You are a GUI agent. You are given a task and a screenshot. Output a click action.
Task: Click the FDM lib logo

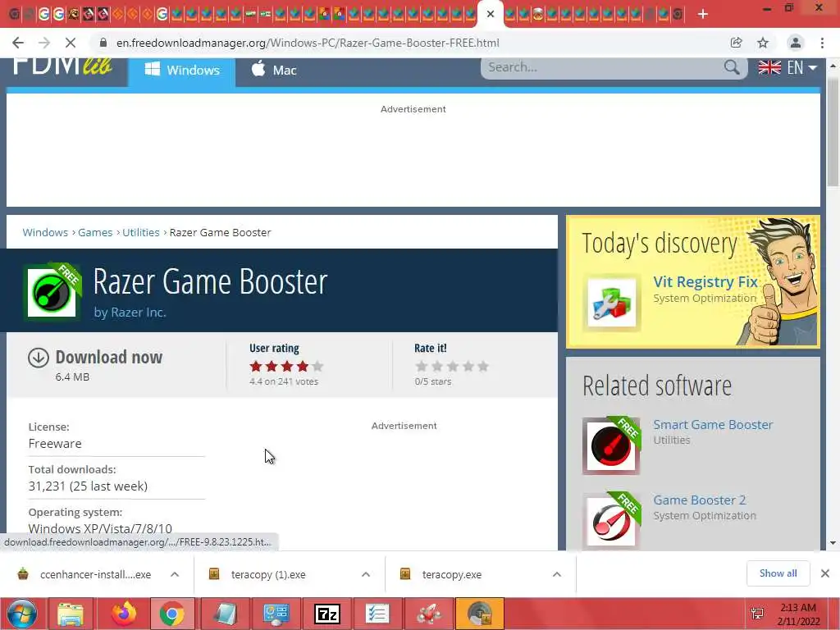point(62,66)
